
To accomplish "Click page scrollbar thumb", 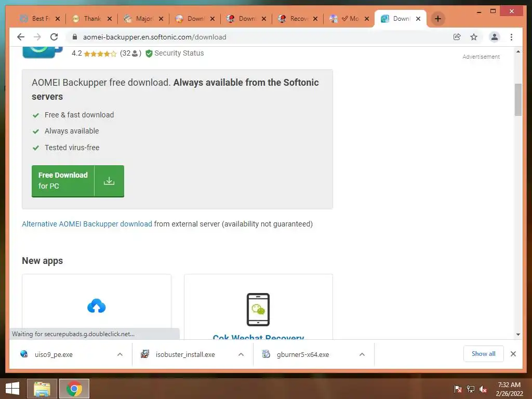I will click(x=518, y=100).
